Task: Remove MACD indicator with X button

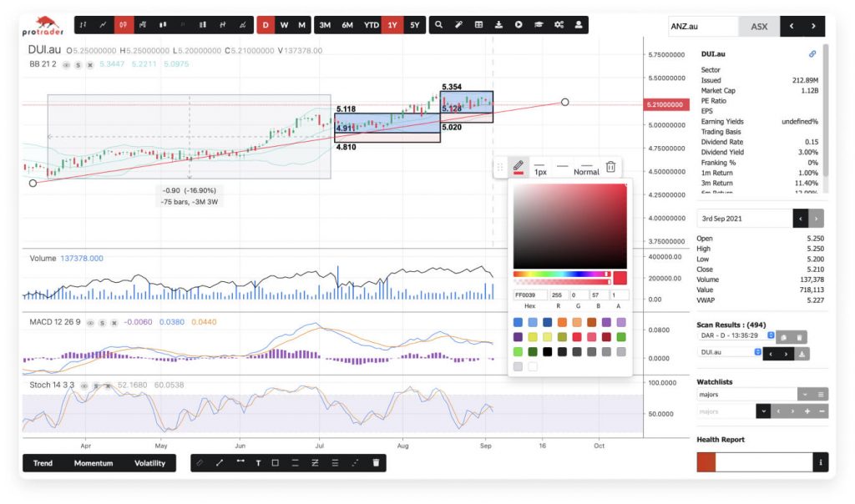Action: (114, 323)
